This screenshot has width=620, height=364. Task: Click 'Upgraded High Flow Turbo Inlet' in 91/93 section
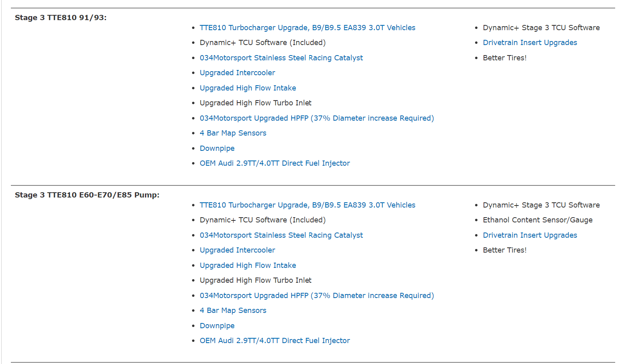256,103
